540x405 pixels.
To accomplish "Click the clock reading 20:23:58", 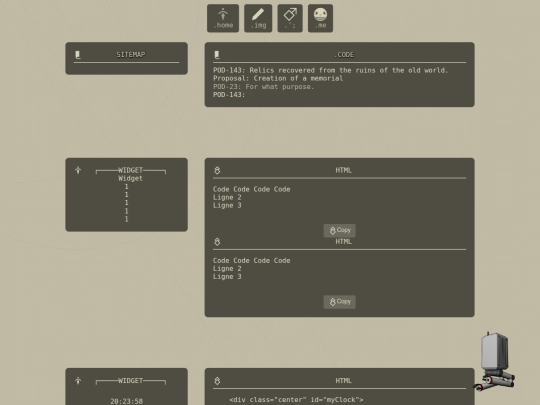I will click(x=126, y=401).
